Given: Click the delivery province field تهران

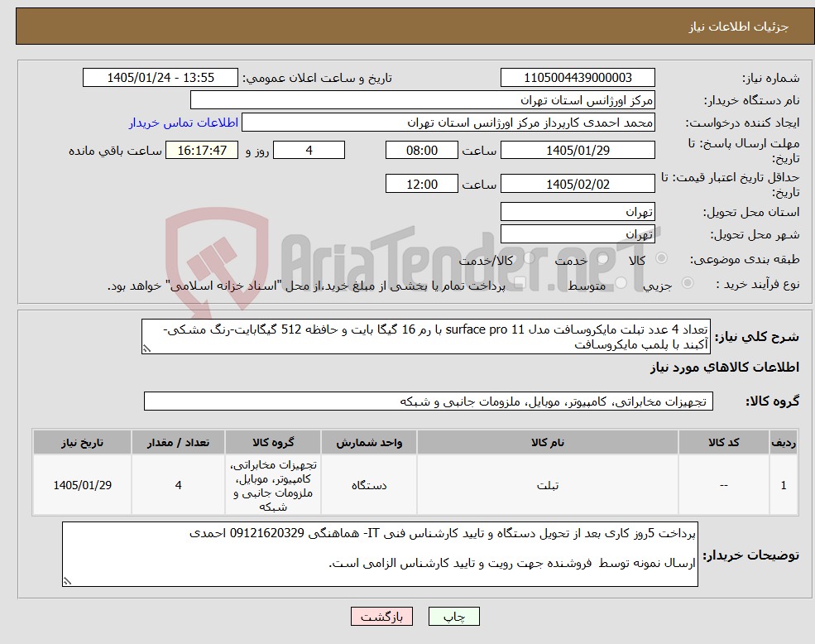Looking at the screenshot, I should (x=578, y=212).
